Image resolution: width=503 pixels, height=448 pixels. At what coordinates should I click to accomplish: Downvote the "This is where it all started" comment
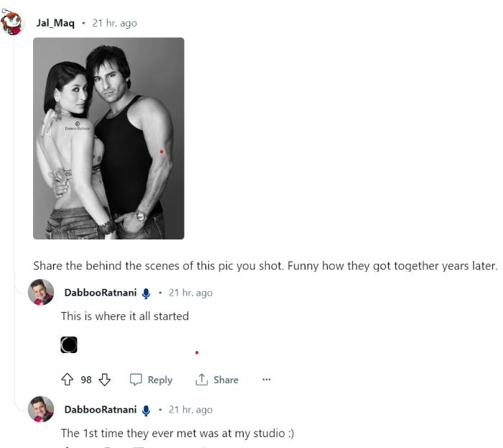click(105, 380)
